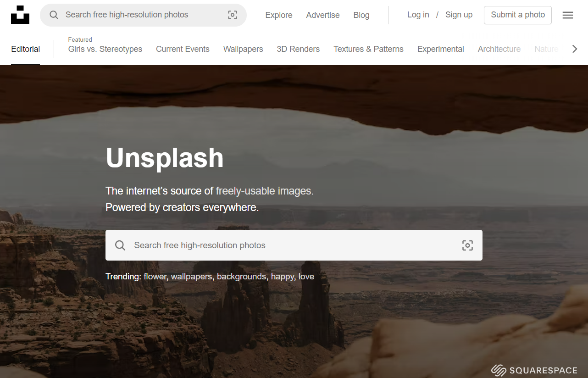This screenshot has height=378, width=588.
Task: Open Girls vs. Stereotypes featured topic
Action: (105, 49)
